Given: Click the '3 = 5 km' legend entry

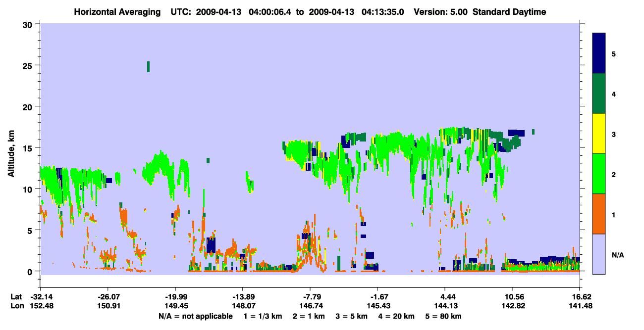Looking at the screenshot, I should coord(352,316).
